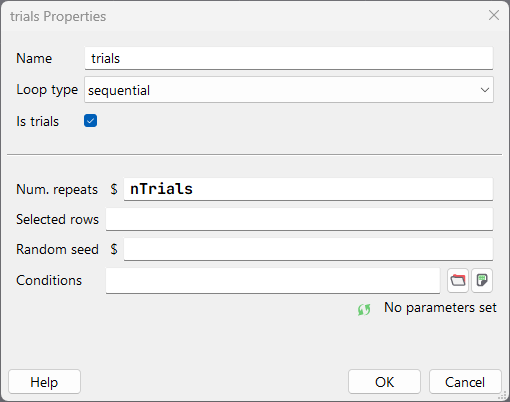Focus the Num. repeats field with nTrials
The image size is (510, 402).
[308, 189]
